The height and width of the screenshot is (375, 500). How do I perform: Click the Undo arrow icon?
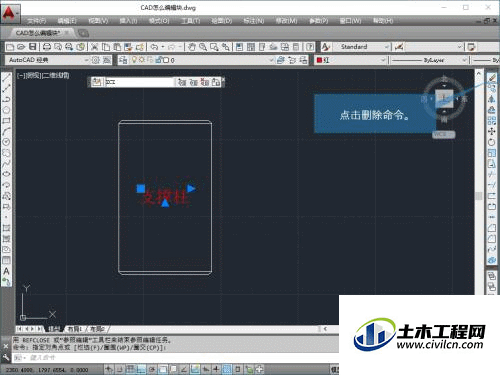click(154, 47)
